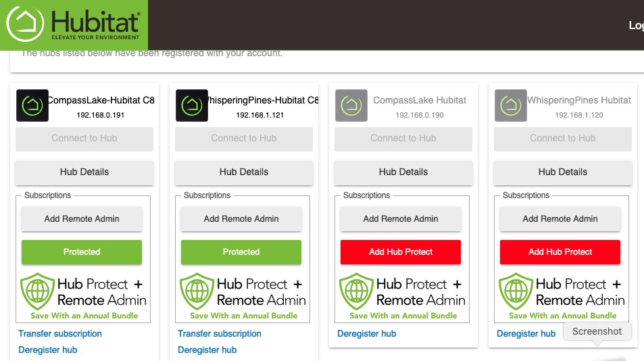This screenshot has width=644, height=361.
Task: Open Hub Details for WhisperingPines Hubitat 192.168.1.120
Action: point(562,172)
